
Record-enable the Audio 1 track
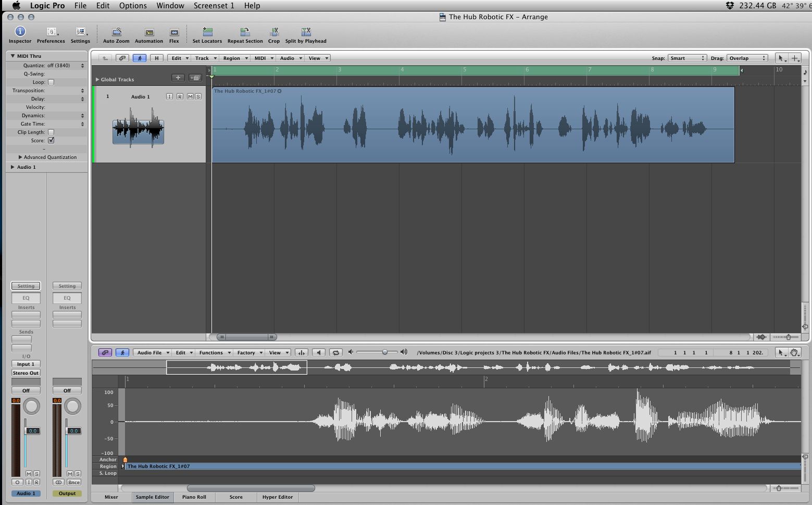coord(180,97)
